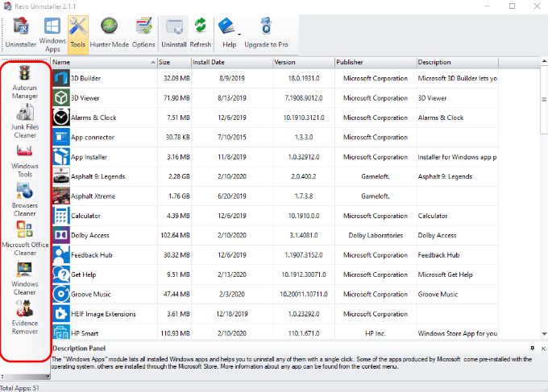Open Autorun Manager tool
This screenshot has height=392, width=548.
[24, 82]
